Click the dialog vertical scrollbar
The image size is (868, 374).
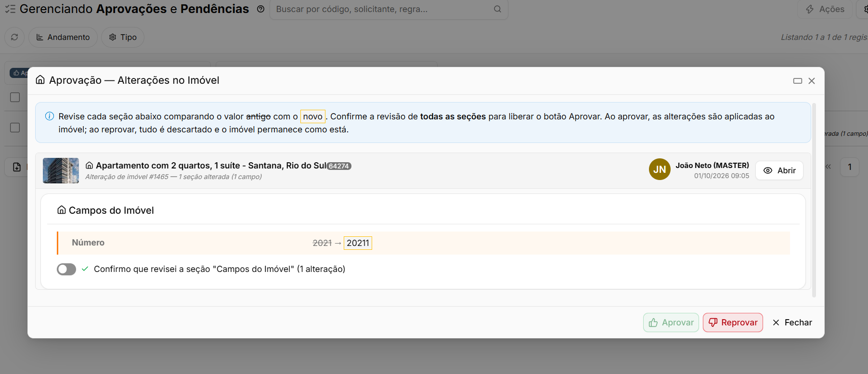tap(814, 200)
